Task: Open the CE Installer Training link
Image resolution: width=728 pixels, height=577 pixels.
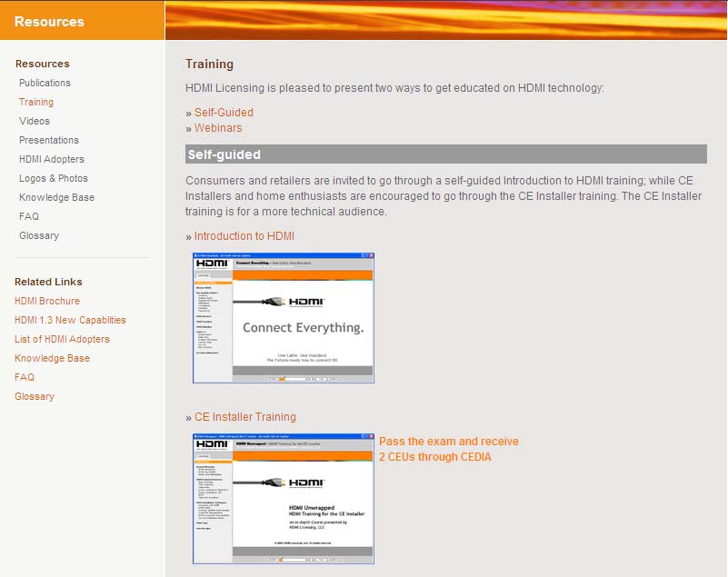Action: click(x=245, y=417)
